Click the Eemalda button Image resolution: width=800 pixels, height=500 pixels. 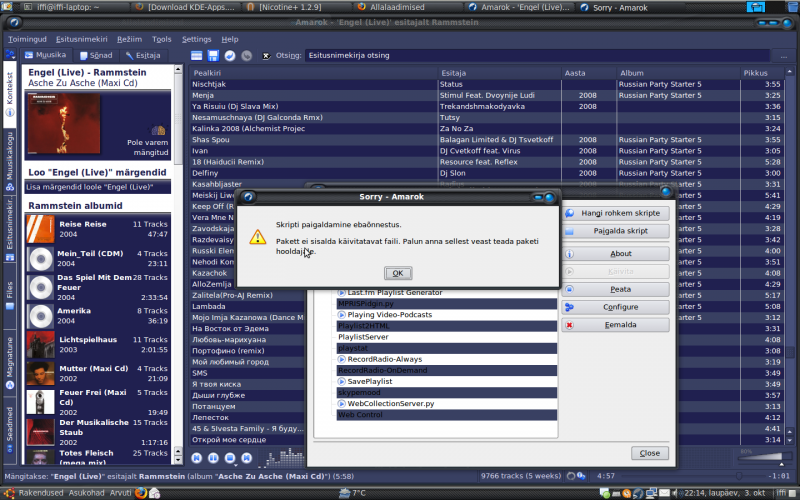click(x=616, y=325)
